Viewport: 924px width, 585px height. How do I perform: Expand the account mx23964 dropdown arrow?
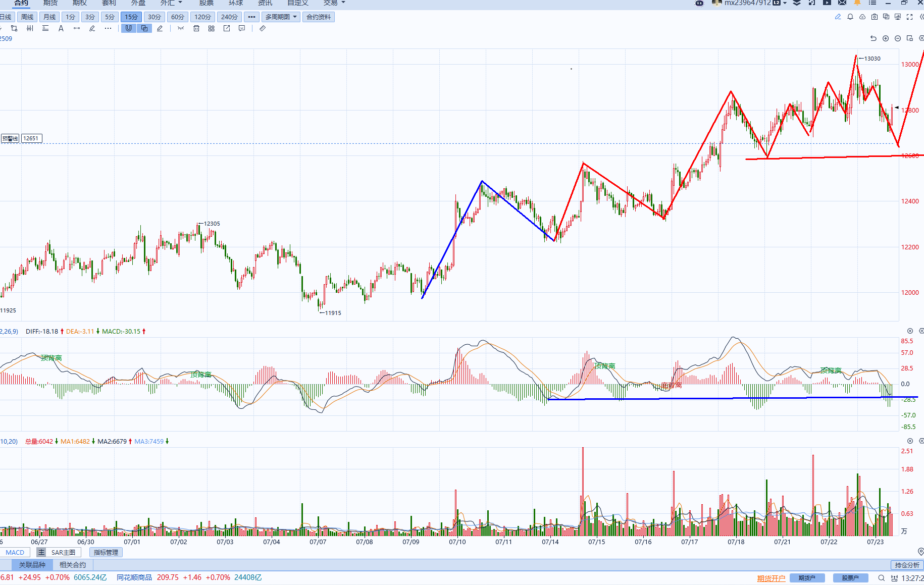point(785,3)
